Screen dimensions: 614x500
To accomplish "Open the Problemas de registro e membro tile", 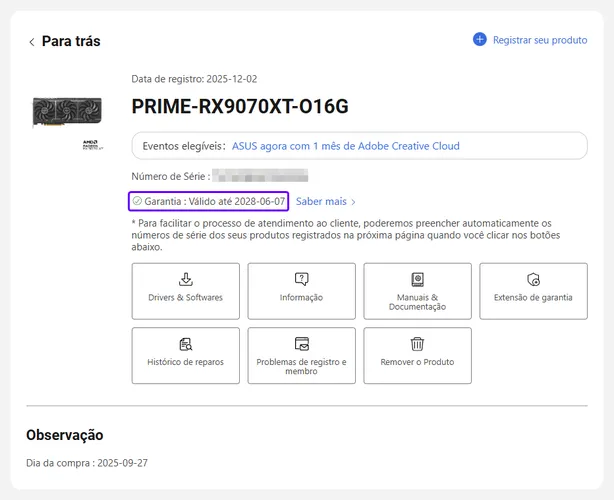I will tap(302, 356).
